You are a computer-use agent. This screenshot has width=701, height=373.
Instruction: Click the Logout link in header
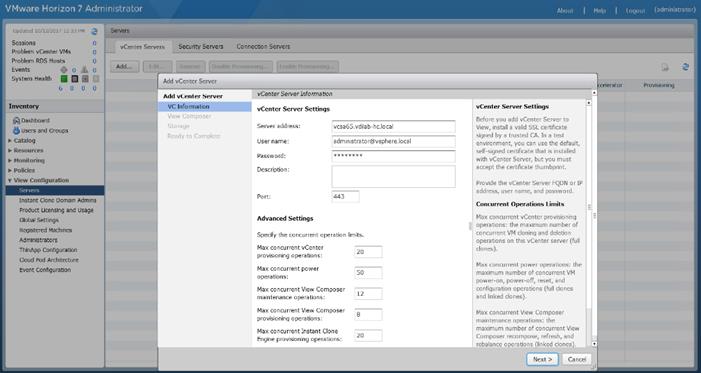(x=635, y=11)
